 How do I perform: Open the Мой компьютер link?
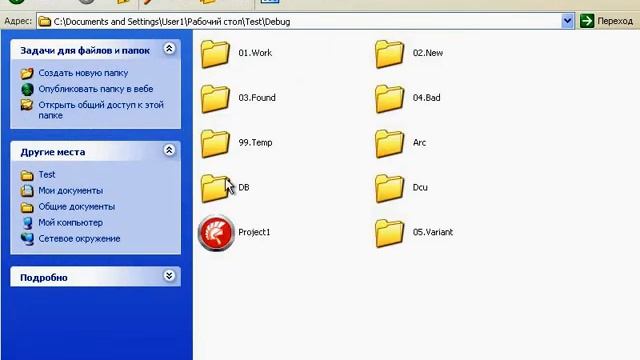coord(71,222)
